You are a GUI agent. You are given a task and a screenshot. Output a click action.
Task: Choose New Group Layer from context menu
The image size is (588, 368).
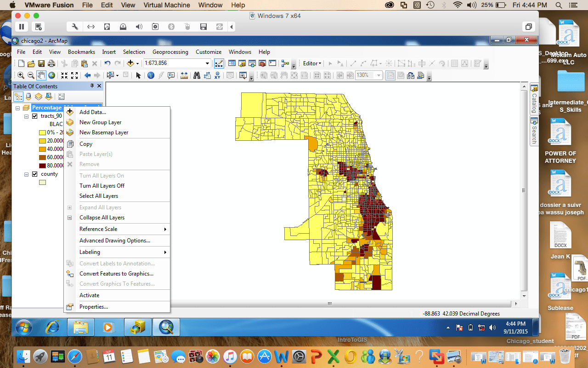tap(117, 122)
